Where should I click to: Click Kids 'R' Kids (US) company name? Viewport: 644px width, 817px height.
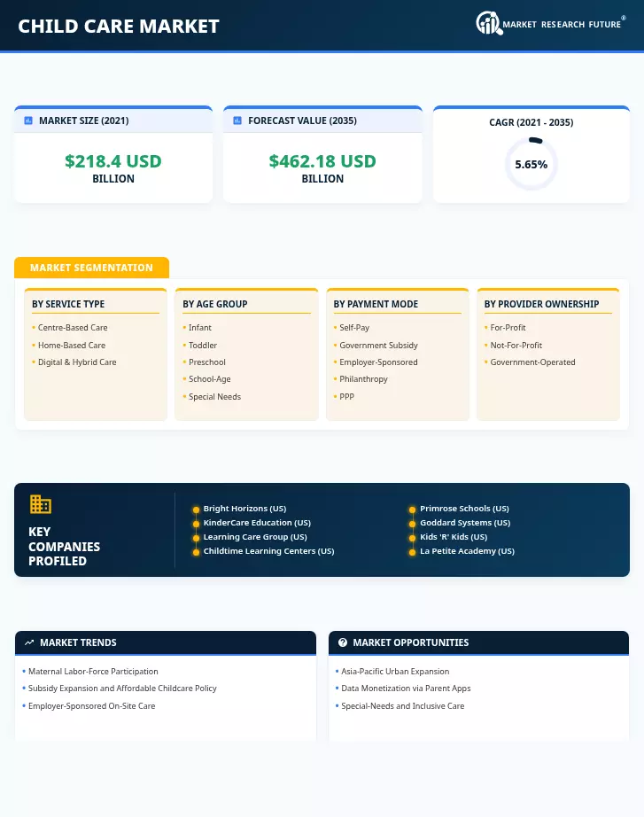pyautogui.click(x=454, y=537)
